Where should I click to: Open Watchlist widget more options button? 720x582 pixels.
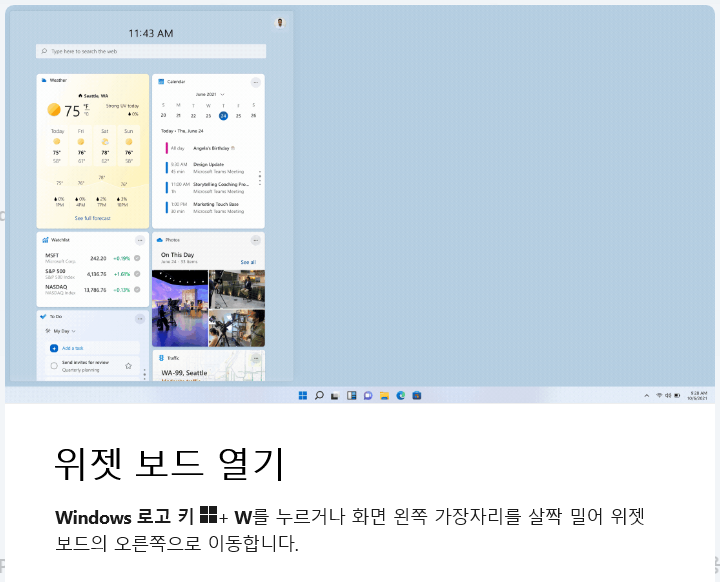(140, 240)
